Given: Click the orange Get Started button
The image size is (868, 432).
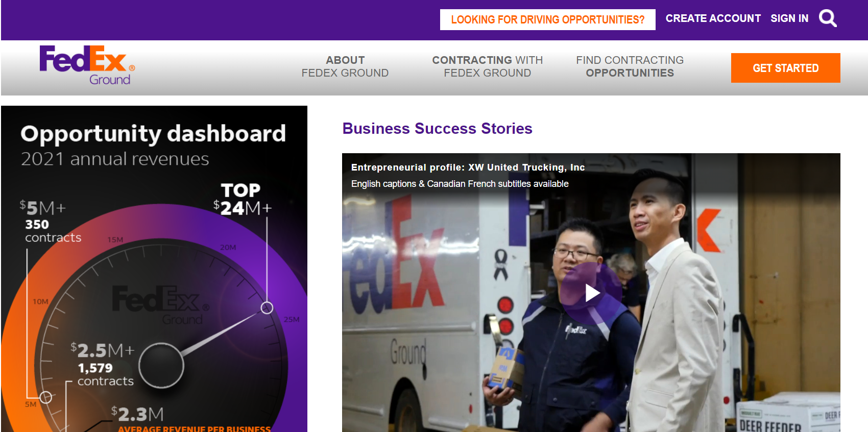Looking at the screenshot, I should click(786, 68).
